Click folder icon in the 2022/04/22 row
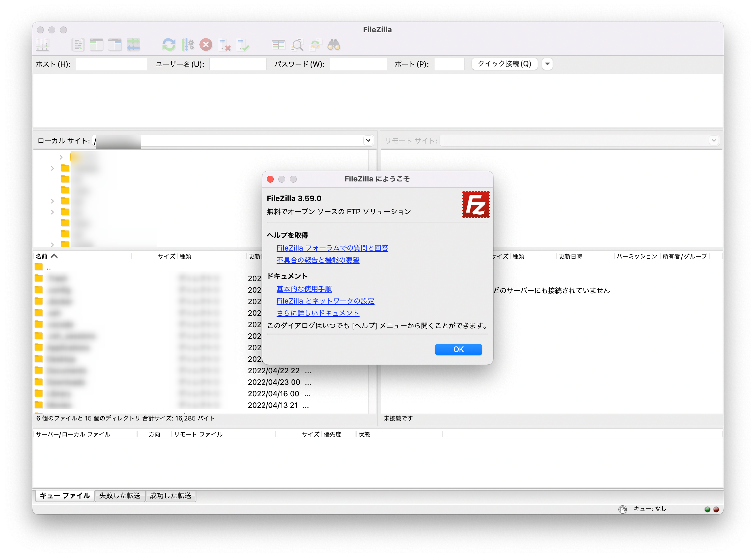Viewport: 756px width, 557px height. click(39, 371)
